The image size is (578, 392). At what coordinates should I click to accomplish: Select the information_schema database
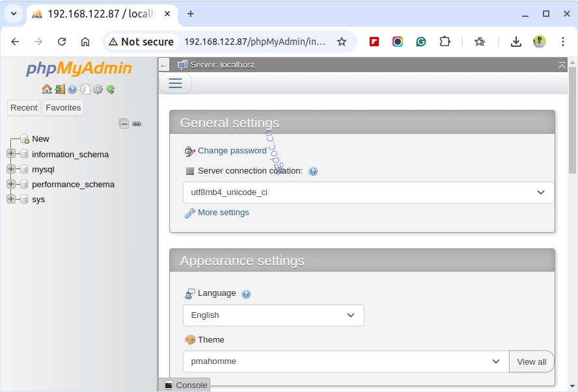(70, 154)
